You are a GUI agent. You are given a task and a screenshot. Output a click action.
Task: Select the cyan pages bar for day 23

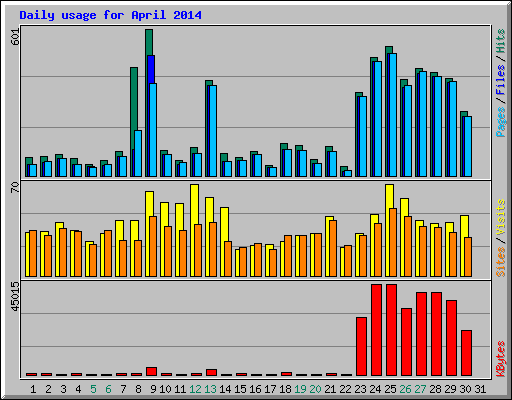pos(363,136)
